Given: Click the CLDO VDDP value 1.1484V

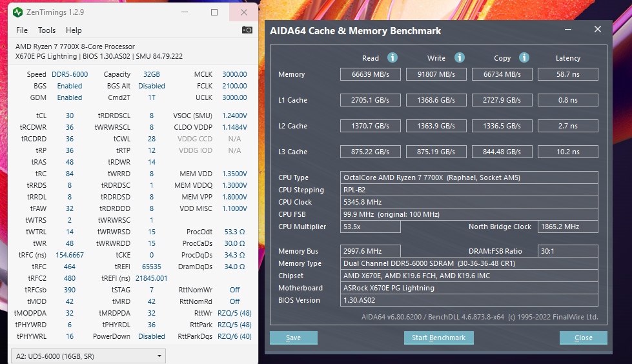Looking at the screenshot, I should 234,127.
